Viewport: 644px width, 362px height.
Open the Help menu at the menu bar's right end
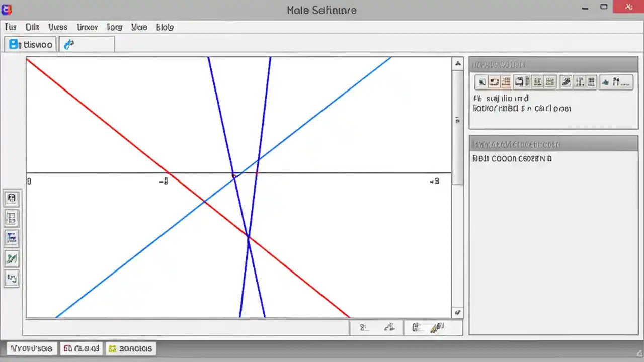165,27
